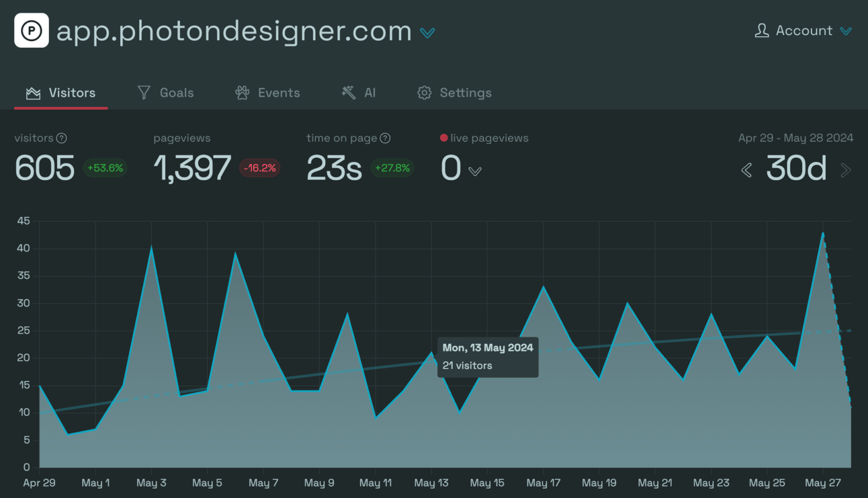This screenshot has height=498, width=868.
Task: Click the 605 visitors count
Action: 44,168
